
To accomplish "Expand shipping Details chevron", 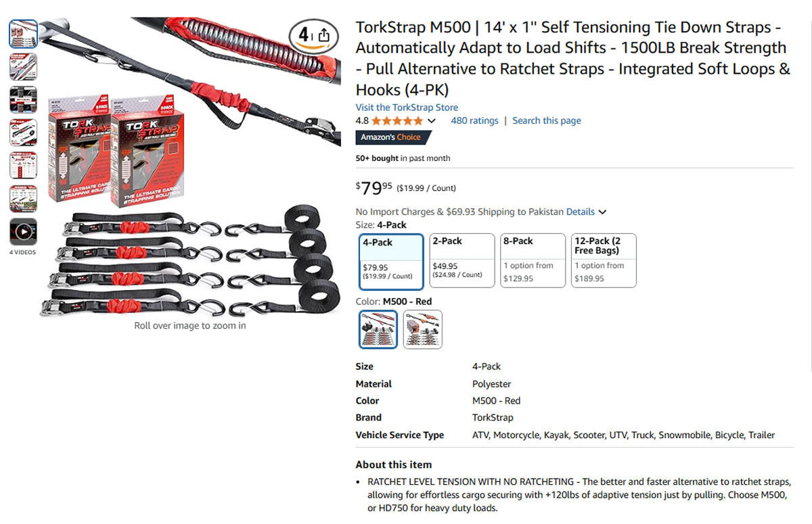I will 602,212.
